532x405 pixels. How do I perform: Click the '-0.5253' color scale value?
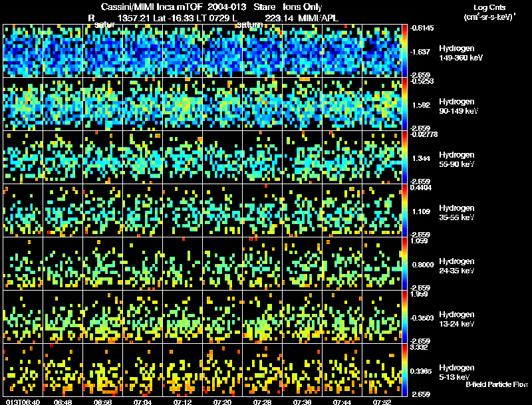click(422, 81)
